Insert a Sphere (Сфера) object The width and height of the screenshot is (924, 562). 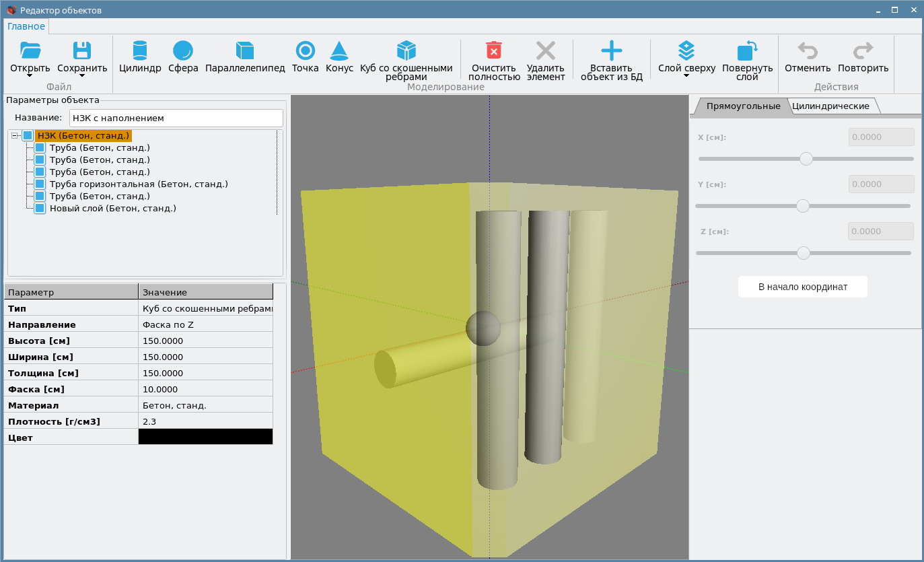coord(182,51)
